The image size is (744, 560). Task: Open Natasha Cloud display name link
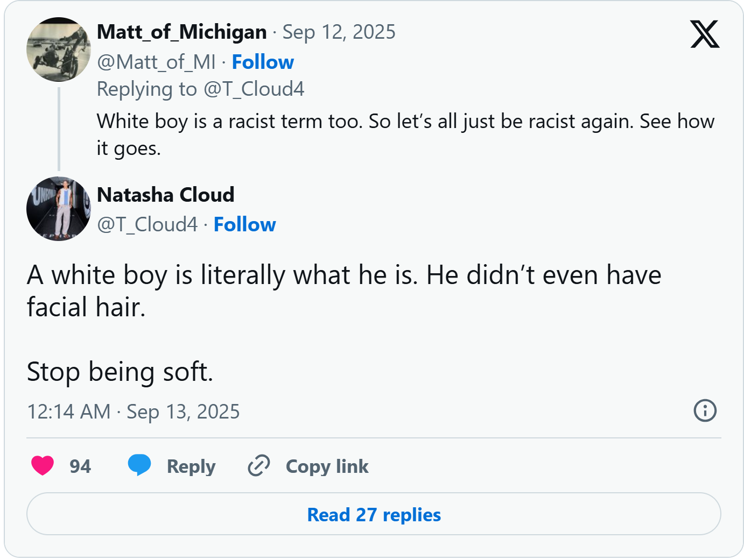166,195
